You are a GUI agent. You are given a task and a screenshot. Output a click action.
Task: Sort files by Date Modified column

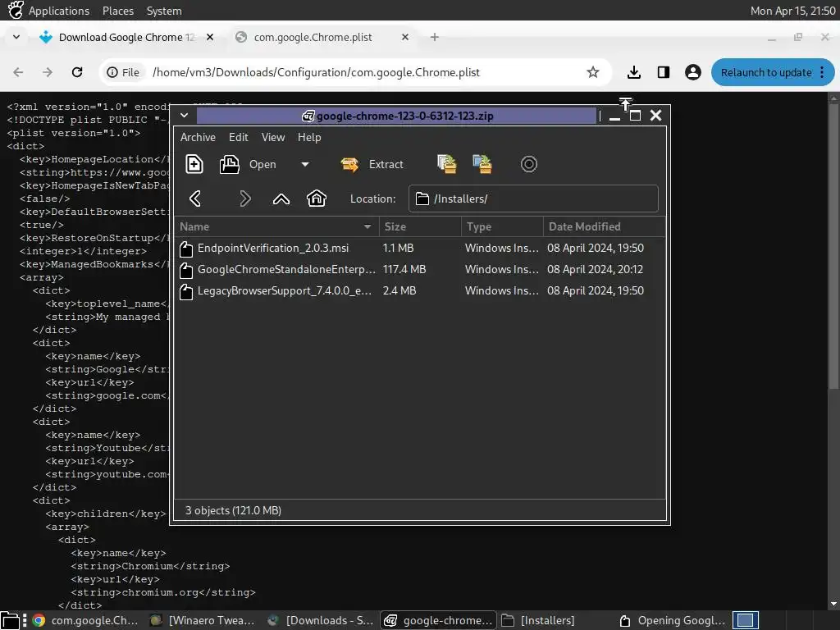[x=605, y=226]
